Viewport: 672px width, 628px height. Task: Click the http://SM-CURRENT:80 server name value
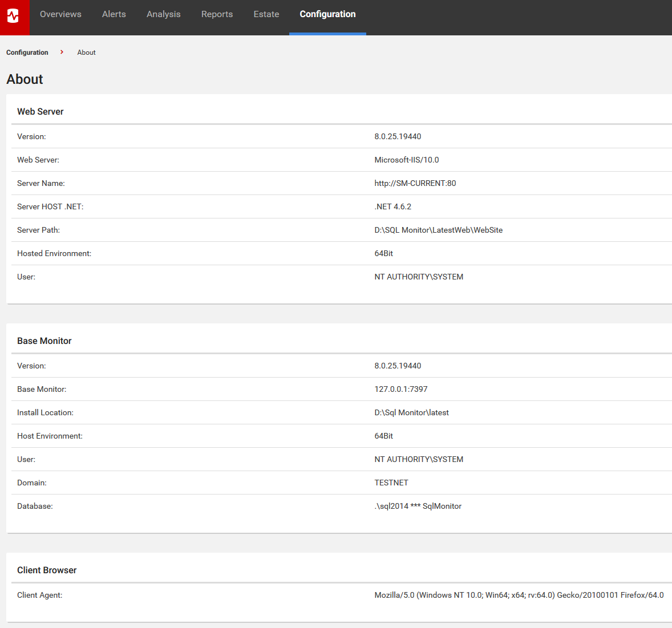click(x=415, y=183)
